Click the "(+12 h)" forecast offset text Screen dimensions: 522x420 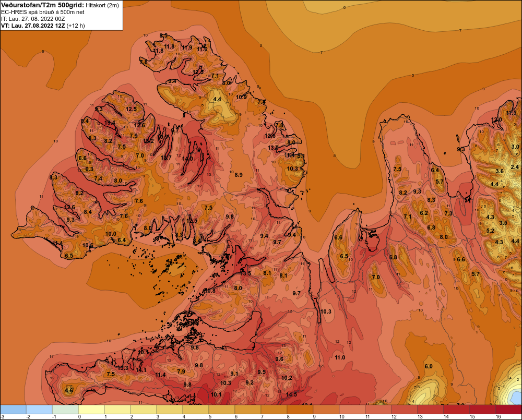pyautogui.click(x=76, y=26)
